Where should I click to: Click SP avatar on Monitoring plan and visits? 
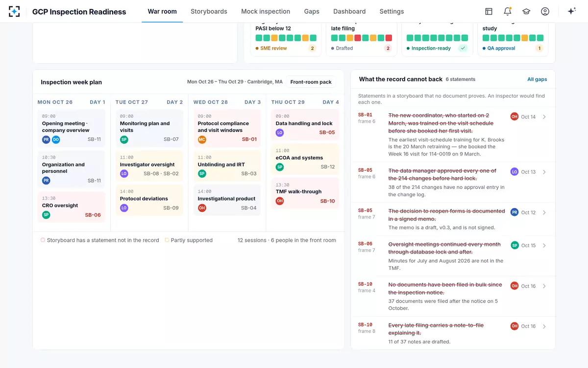124,139
